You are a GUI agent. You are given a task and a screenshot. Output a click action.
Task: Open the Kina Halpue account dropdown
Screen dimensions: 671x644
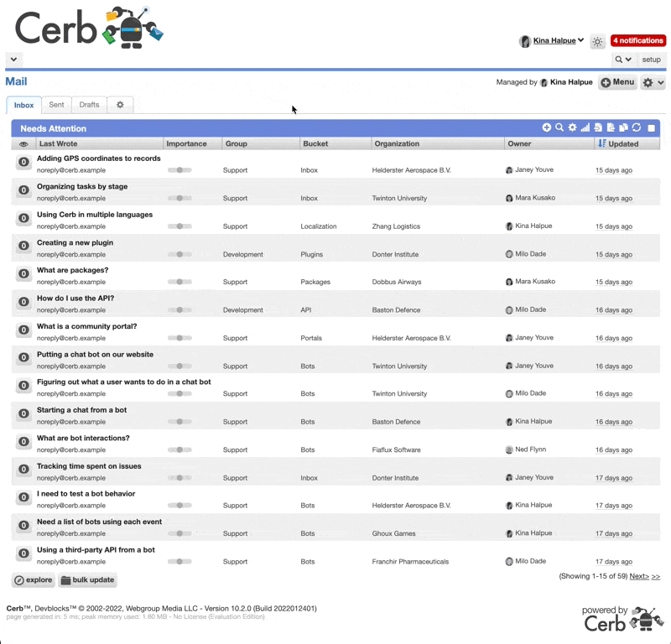(559, 40)
